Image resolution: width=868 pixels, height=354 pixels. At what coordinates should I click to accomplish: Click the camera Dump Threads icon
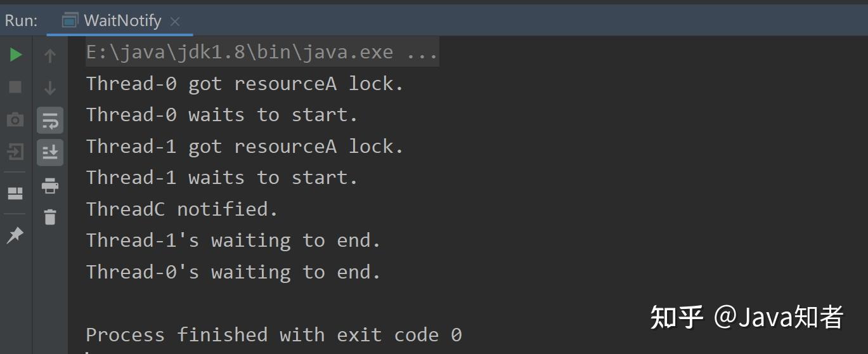pos(16,119)
